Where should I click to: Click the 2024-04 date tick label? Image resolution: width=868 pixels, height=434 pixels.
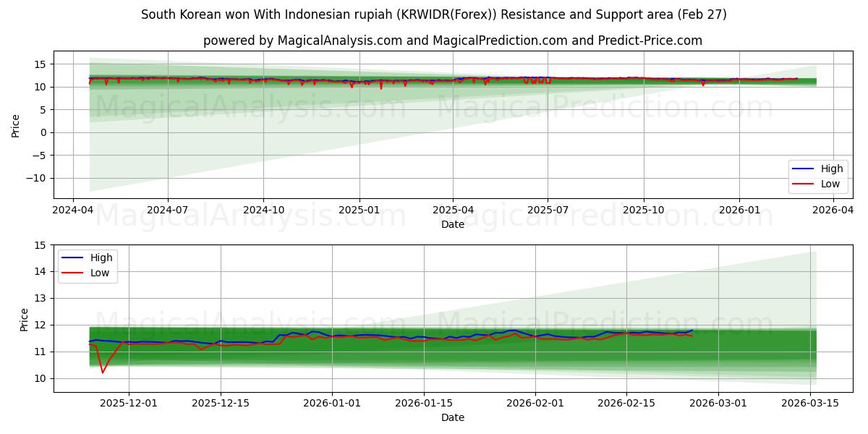click(x=72, y=209)
